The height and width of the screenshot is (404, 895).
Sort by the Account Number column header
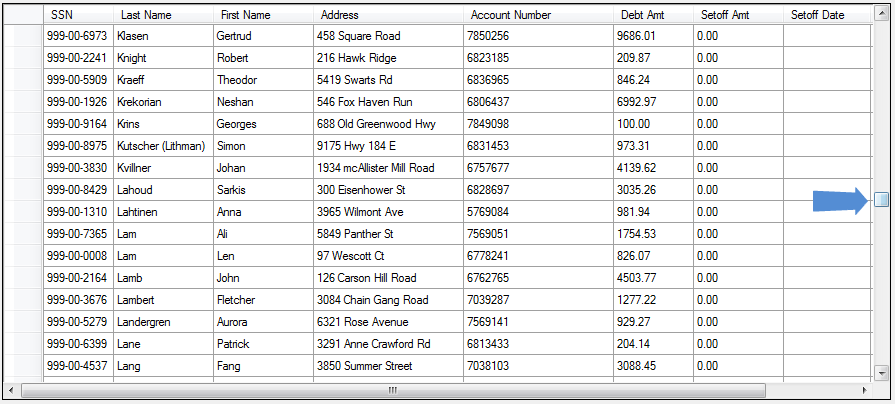(x=538, y=15)
